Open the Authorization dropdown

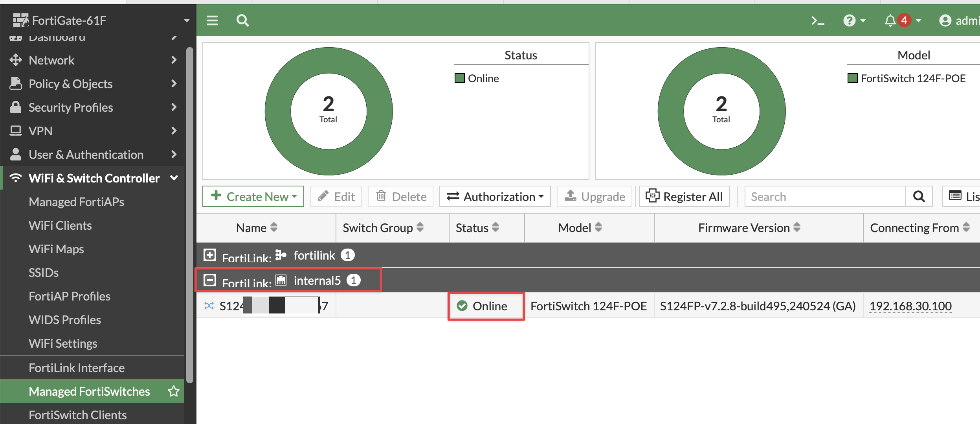click(x=495, y=196)
